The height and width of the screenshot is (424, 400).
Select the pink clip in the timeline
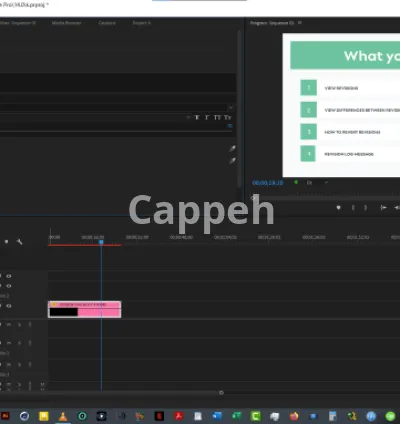coord(85,309)
